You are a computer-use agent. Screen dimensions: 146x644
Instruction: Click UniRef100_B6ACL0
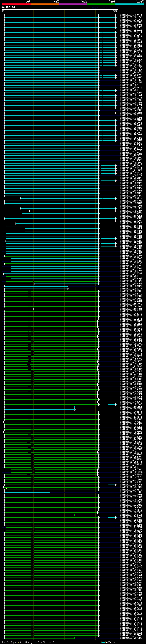pos(131,331)
